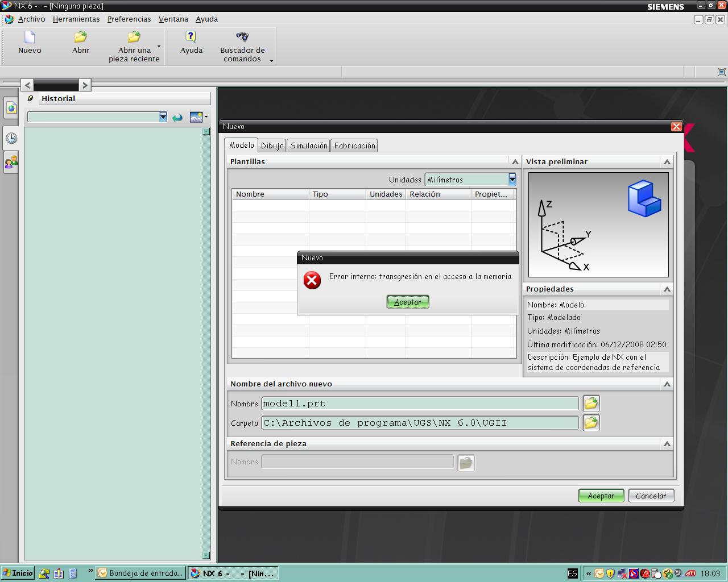Click the Historial panel scroll-up arrow
Image resolution: width=728 pixels, height=582 pixels.
click(x=206, y=131)
